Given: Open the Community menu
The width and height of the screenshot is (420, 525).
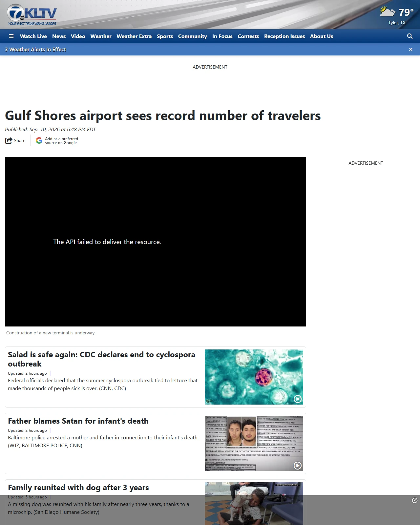Looking at the screenshot, I should pyautogui.click(x=193, y=36).
